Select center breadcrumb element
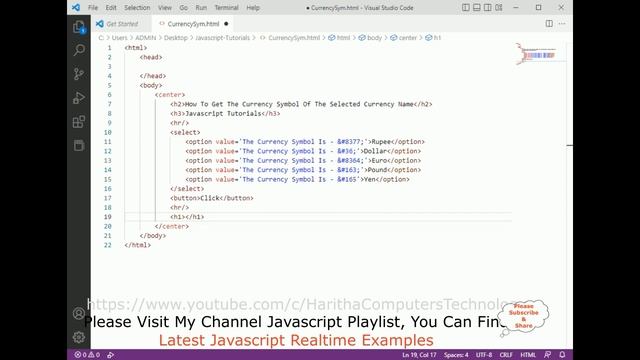 403,38
